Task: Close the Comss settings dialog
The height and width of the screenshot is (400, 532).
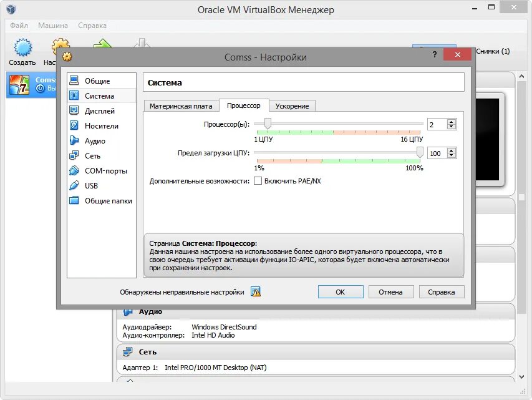Action: point(457,54)
